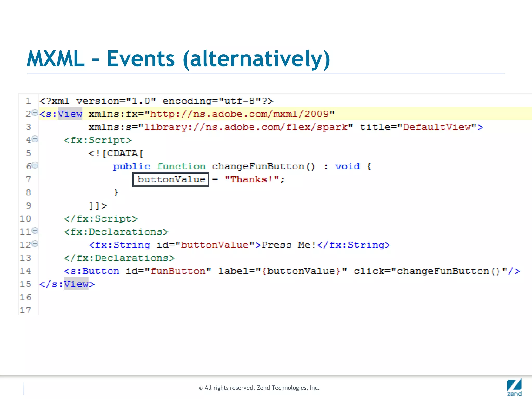Click the 'Press Me!' text on line 12

(x=289, y=245)
